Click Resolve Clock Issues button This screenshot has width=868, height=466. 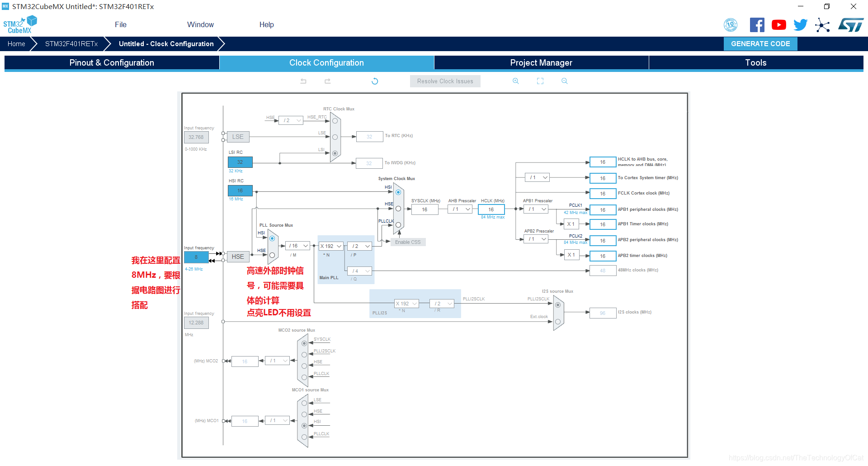[445, 81]
